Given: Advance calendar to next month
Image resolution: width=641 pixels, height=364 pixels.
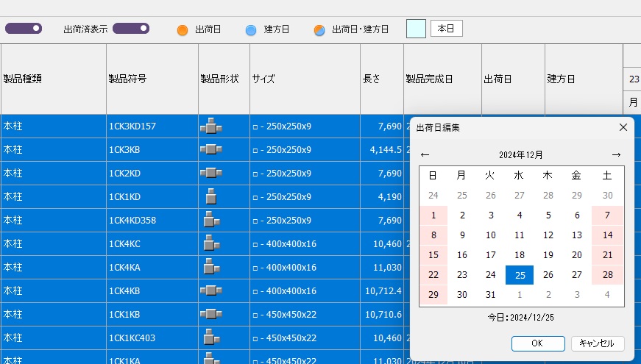Looking at the screenshot, I should [x=616, y=154].
